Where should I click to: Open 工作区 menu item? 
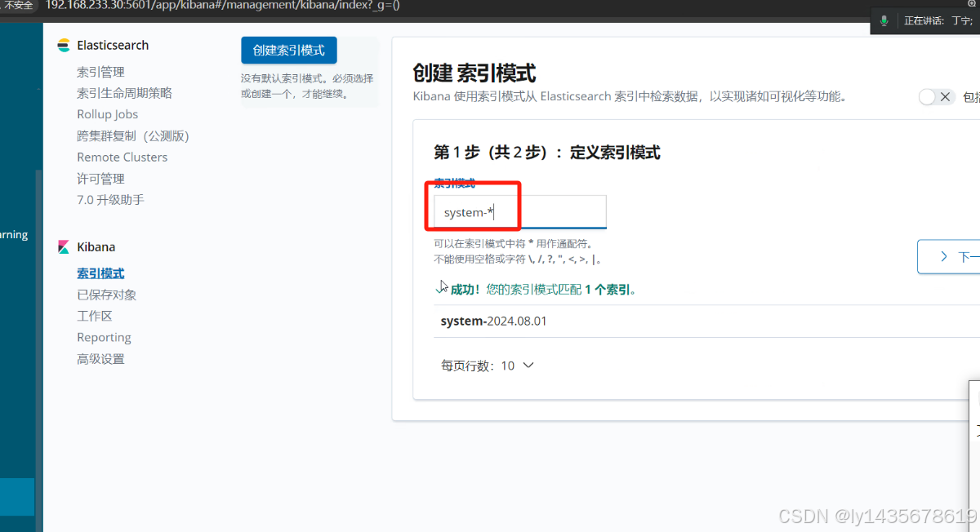click(95, 316)
